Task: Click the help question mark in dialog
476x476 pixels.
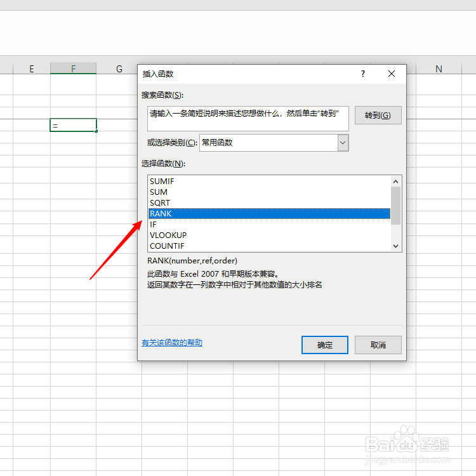Action: (x=363, y=74)
